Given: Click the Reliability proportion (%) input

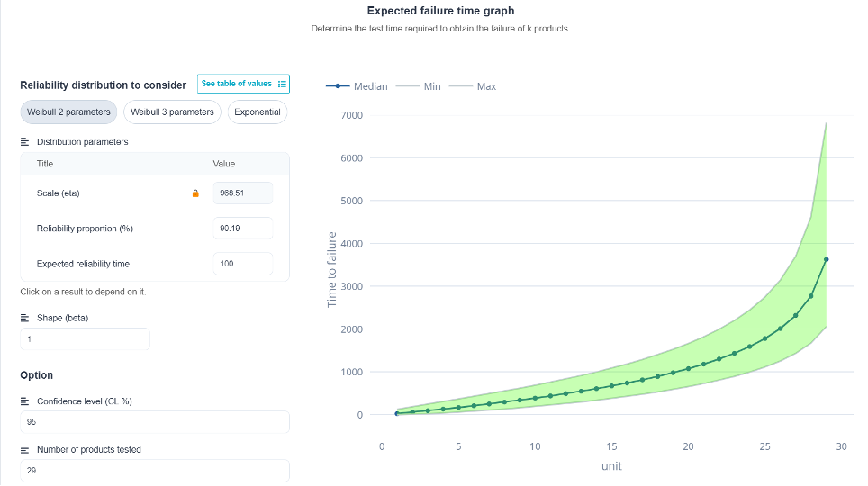Looking at the screenshot, I should 242,229.
